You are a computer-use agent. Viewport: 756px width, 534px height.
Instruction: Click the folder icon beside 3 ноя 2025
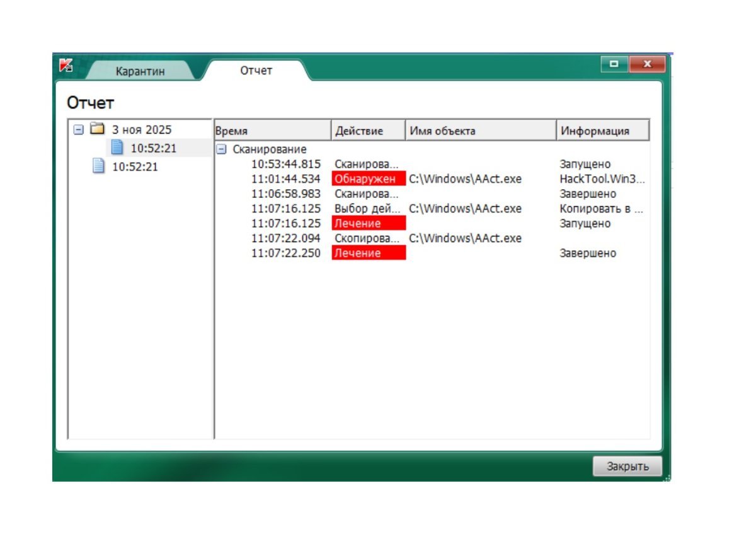tap(96, 130)
